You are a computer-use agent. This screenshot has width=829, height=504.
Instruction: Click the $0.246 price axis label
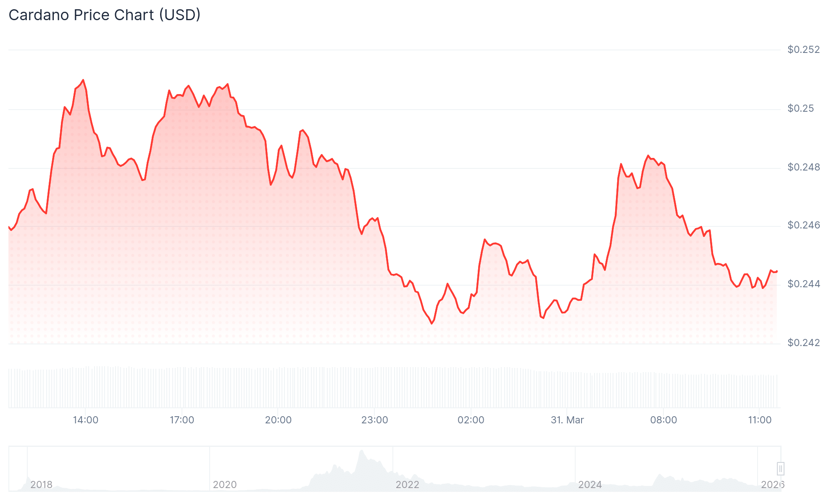coord(803,225)
